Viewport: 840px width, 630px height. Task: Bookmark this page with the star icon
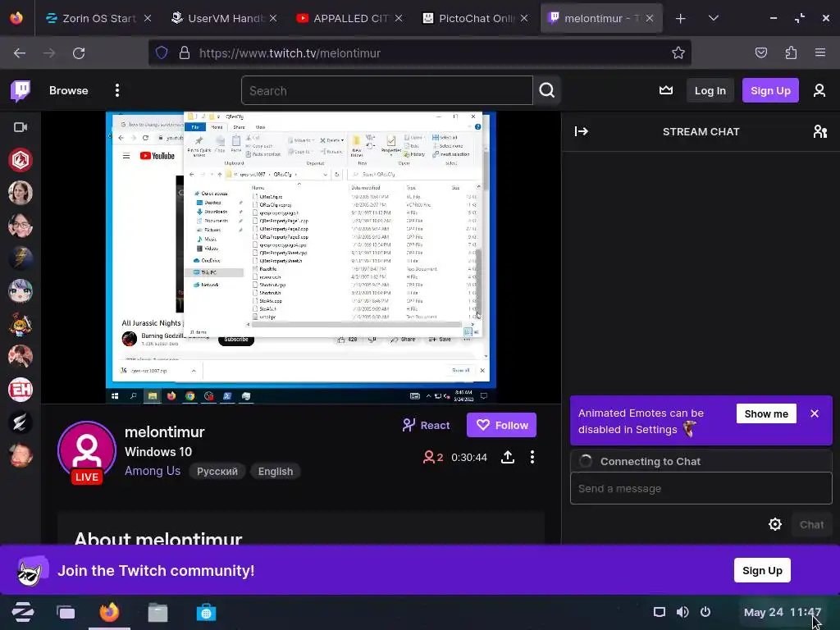coord(678,52)
